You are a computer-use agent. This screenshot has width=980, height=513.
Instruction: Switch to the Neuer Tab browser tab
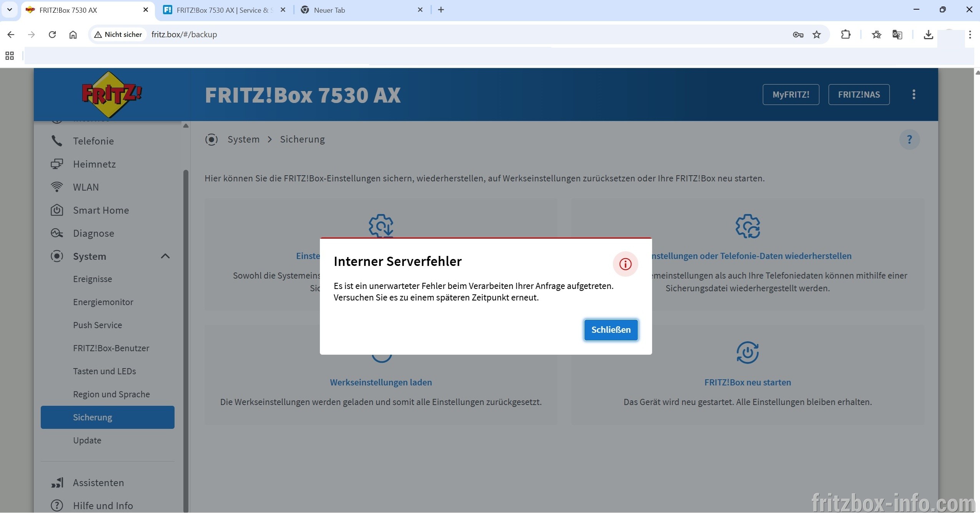pos(361,10)
